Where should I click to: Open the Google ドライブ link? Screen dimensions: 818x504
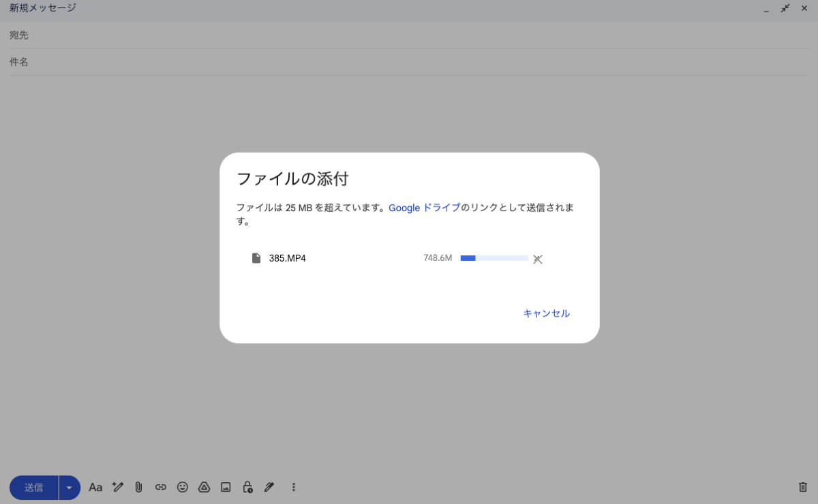click(425, 208)
